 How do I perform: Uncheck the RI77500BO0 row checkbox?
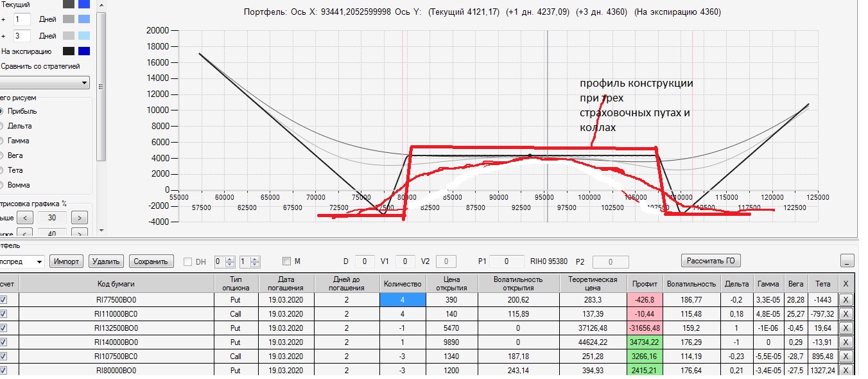pyautogui.click(x=3, y=300)
